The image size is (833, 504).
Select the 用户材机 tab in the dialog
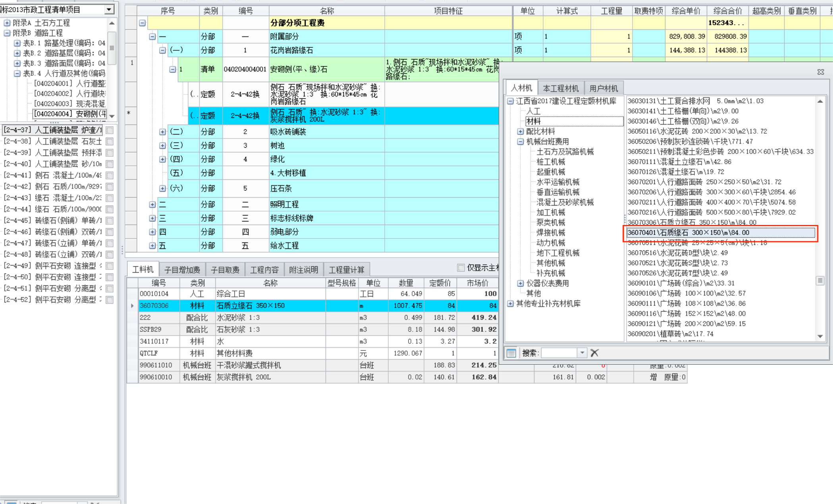[x=604, y=88]
